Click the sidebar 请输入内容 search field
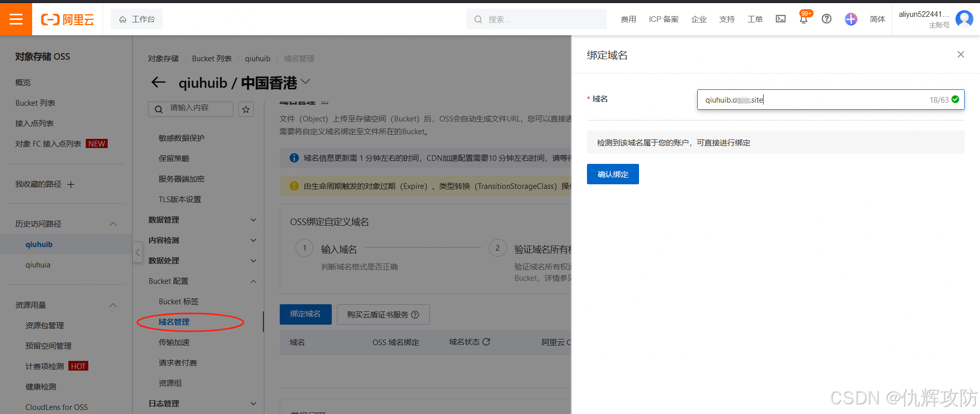 pos(190,109)
